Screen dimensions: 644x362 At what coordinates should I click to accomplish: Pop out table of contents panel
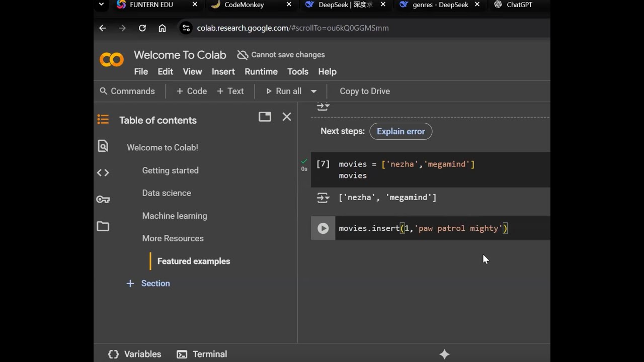tap(265, 117)
